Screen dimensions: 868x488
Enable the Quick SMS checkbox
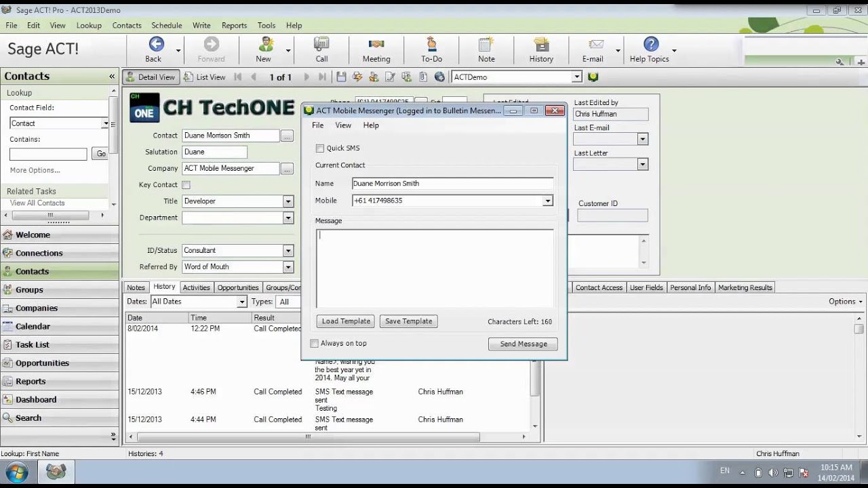[x=320, y=148]
